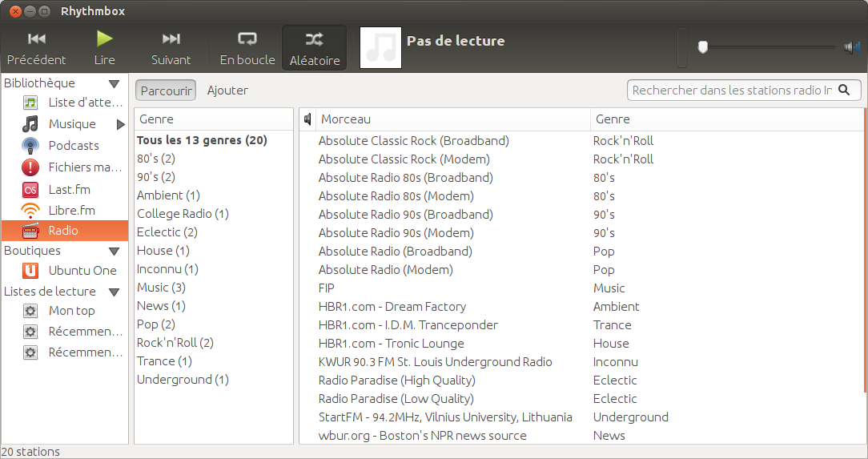Select Absolute Radio 80s (Broadband)
Image resolution: width=868 pixels, height=459 pixels.
(581, 178)
